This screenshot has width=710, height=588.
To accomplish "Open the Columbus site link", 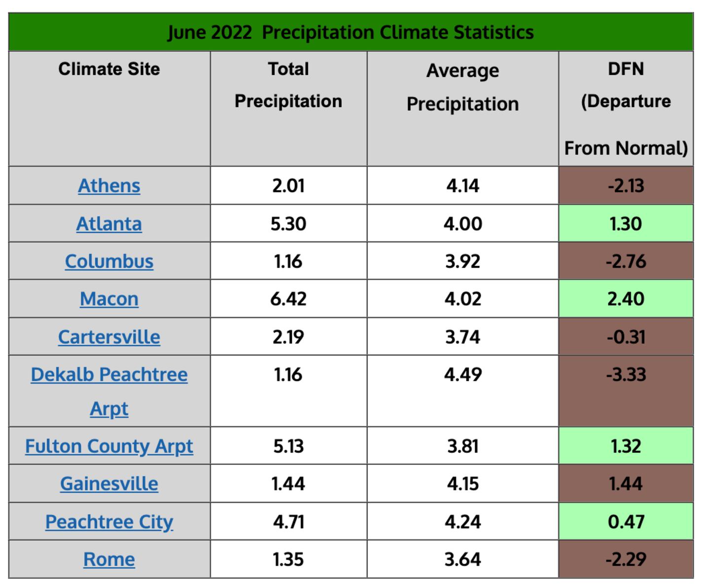I will click(109, 261).
